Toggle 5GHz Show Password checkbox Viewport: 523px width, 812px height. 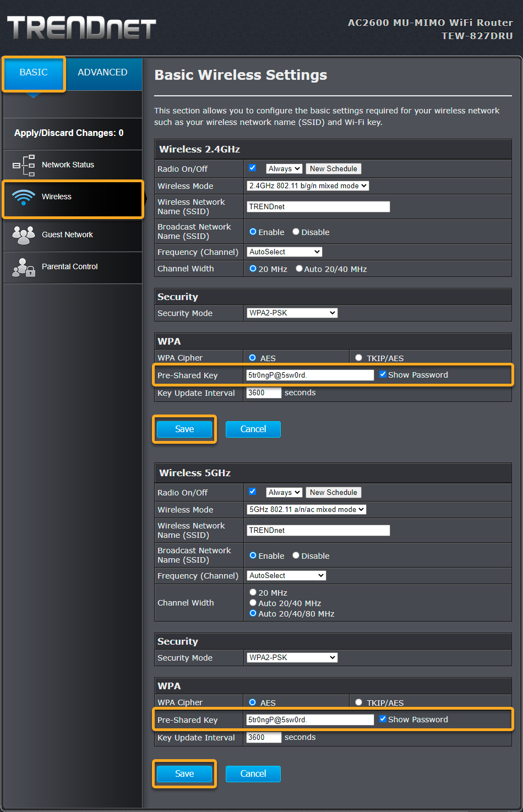[383, 719]
